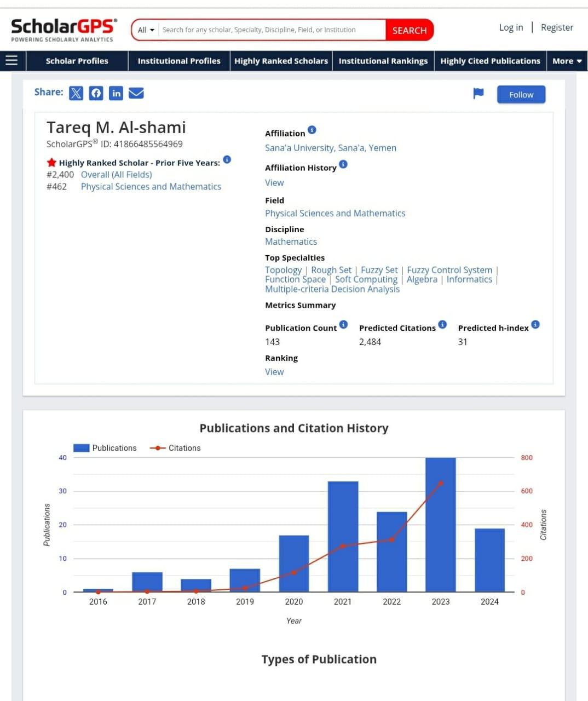Screen dimensions: 588x701
Task: Share profile on X (Twitter)
Action: point(76,93)
